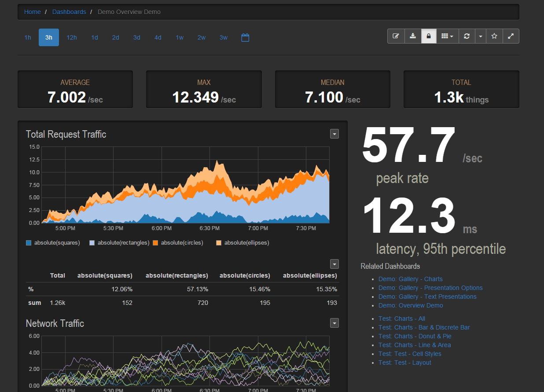544x392 pixels.
Task: Open Test: Charts - Line & Area
Action: tap(415, 345)
